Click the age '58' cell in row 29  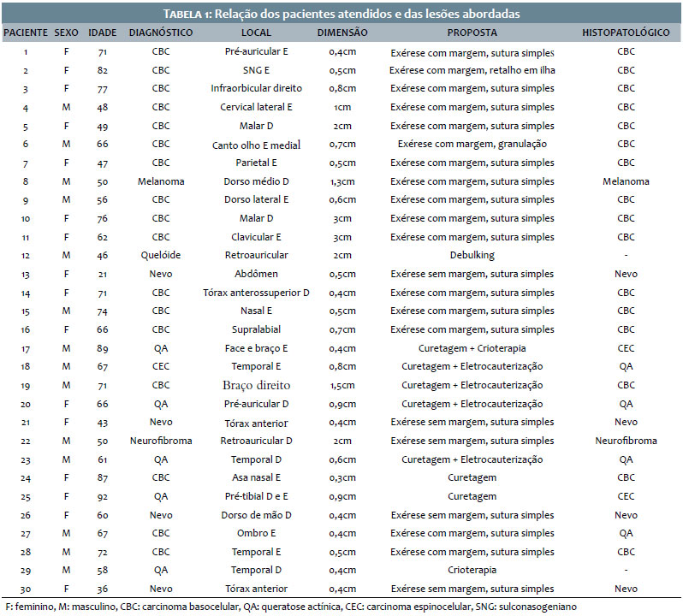(x=103, y=571)
